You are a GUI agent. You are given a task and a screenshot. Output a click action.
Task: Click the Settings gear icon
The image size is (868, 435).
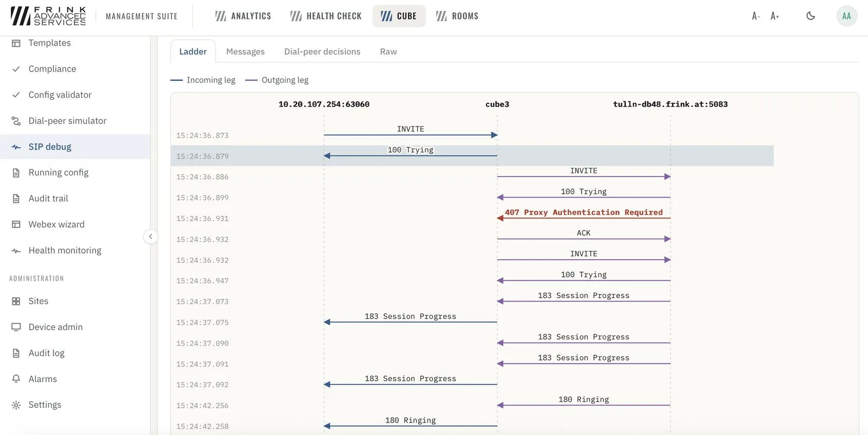(x=16, y=405)
